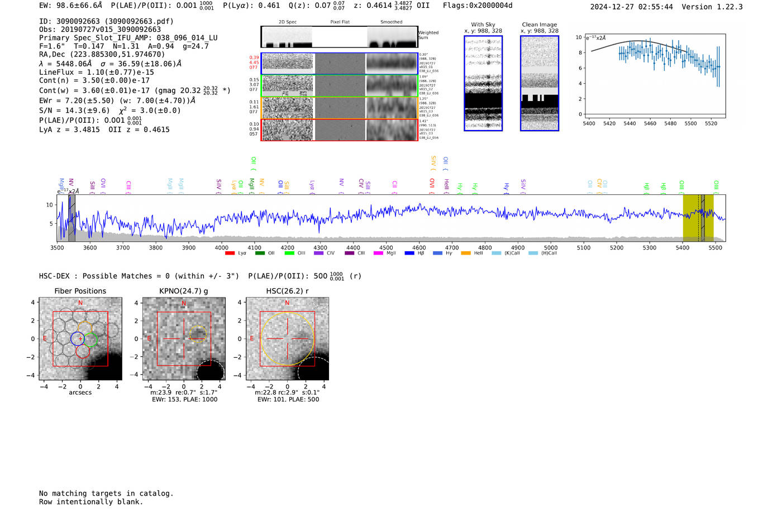Click the '2D Spec' column header
Viewport: 782px width, 532px height.
pos(288,22)
